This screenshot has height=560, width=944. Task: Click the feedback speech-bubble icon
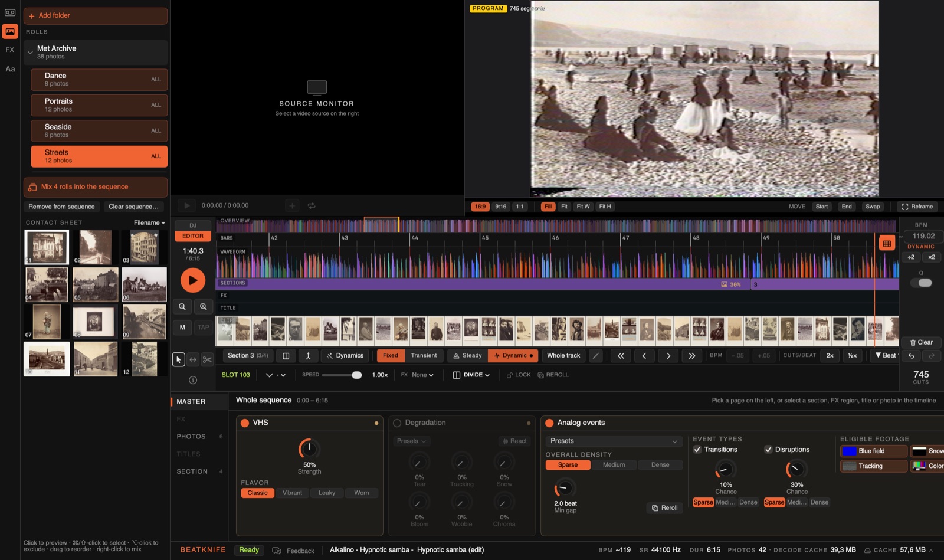[x=277, y=551]
